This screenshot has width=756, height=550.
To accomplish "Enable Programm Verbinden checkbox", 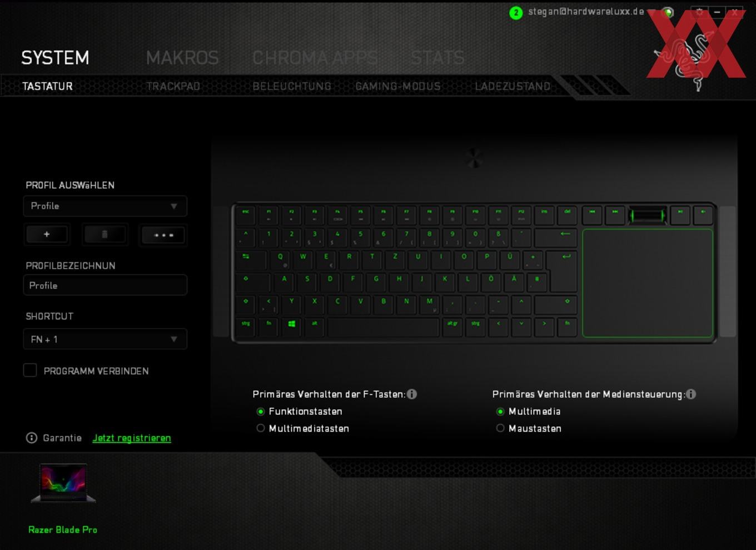I will (x=30, y=370).
